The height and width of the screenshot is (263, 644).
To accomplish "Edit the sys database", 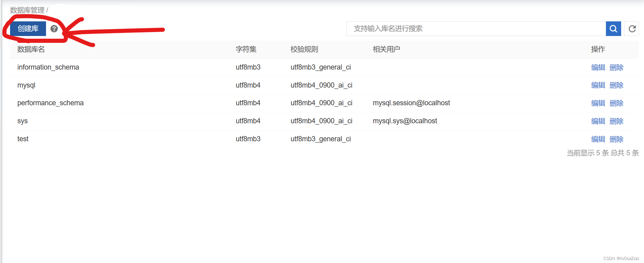I will (x=598, y=121).
